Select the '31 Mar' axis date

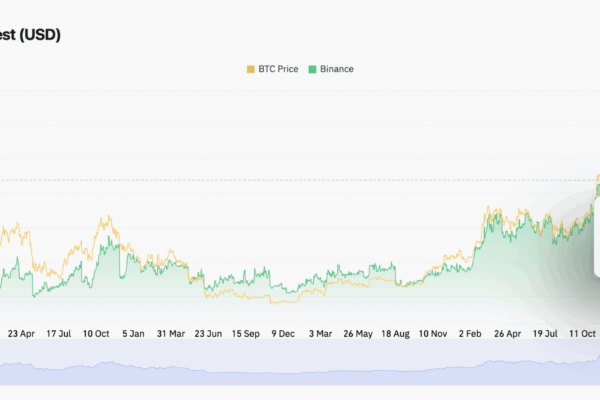click(x=169, y=332)
